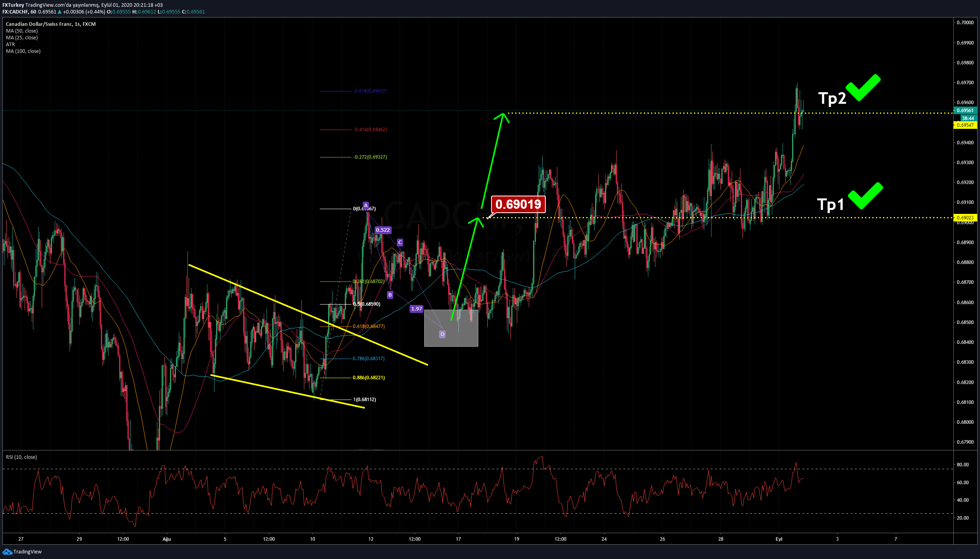Click the Tp1 text label
Image resolution: width=980 pixels, height=559 pixels.
pos(830,204)
